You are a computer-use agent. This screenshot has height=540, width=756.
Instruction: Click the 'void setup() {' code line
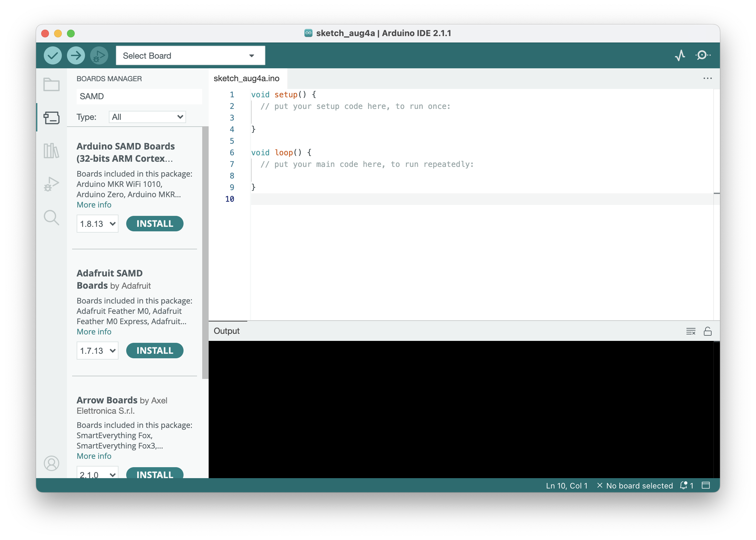pyautogui.click(x=283, y=95)
